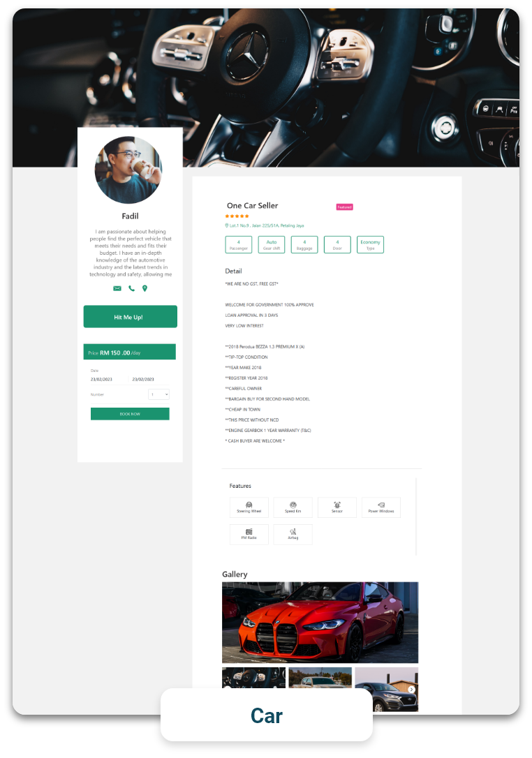The width and height of the screenshot is (532, 758).
Task: Select the steering wheel gallery thumbnail
Action: click(x=254, y=678)
